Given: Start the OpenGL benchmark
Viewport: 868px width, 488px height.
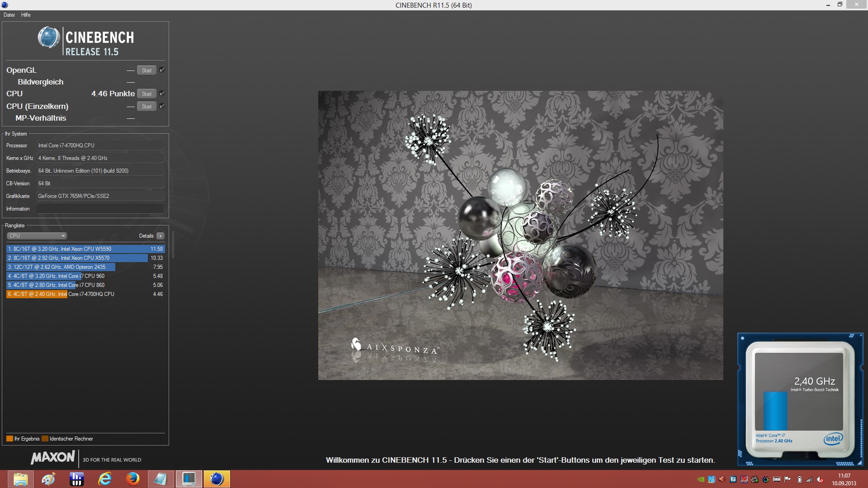Looking at the screenshot, I should coord(146,70).
